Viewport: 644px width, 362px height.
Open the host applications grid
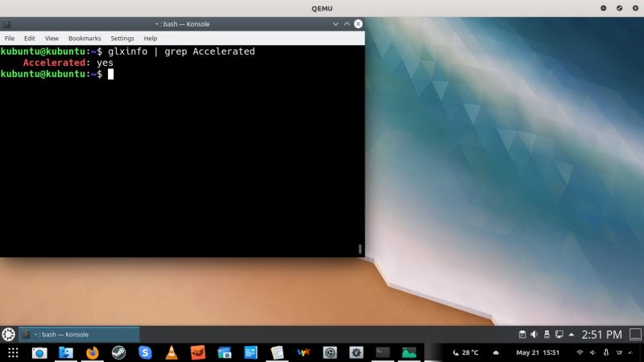click(x=13, y=352)
